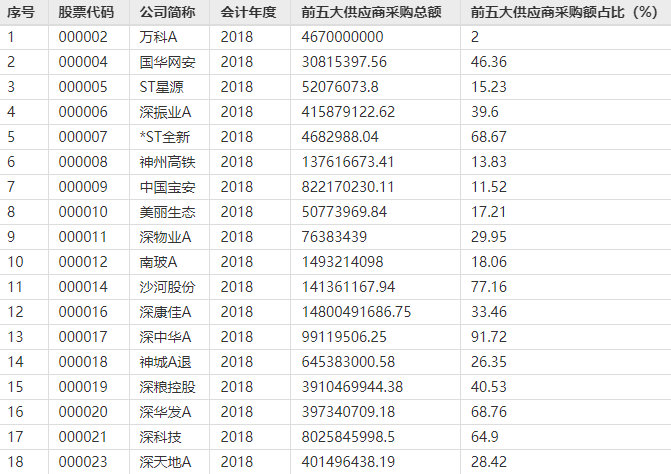This screenshot has height=474, width=671.
Task: Select stock code cell 000002
Action: click(x=83, y=37)
